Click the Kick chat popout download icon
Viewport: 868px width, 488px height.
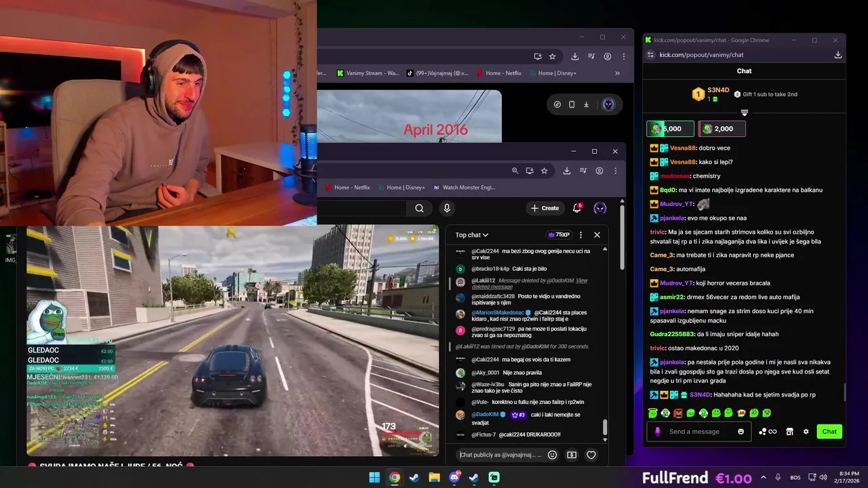click(x=837, y=55)
